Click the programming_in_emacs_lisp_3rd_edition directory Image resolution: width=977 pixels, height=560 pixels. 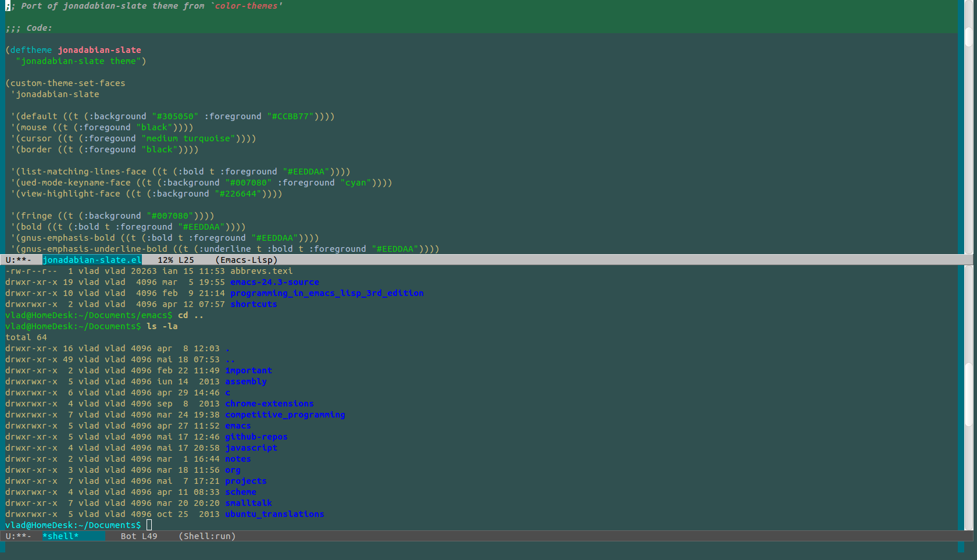coord(327,293)
